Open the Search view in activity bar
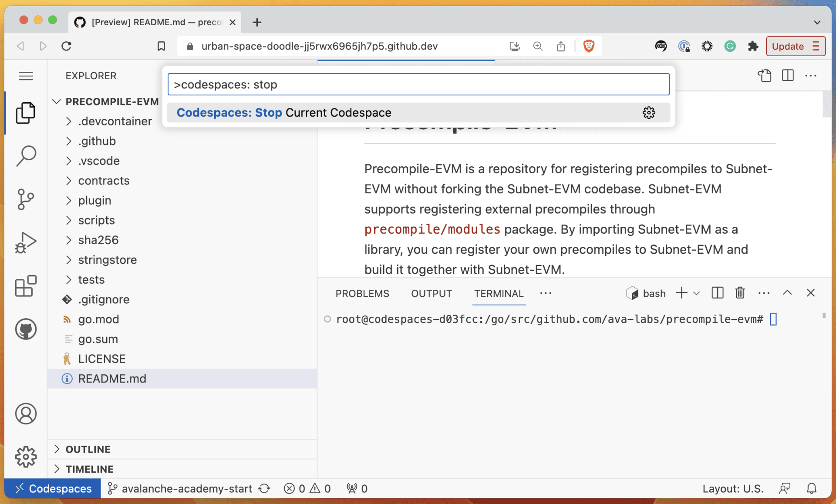Viewport: 836px width, 504px height. (x=26, y=156)
